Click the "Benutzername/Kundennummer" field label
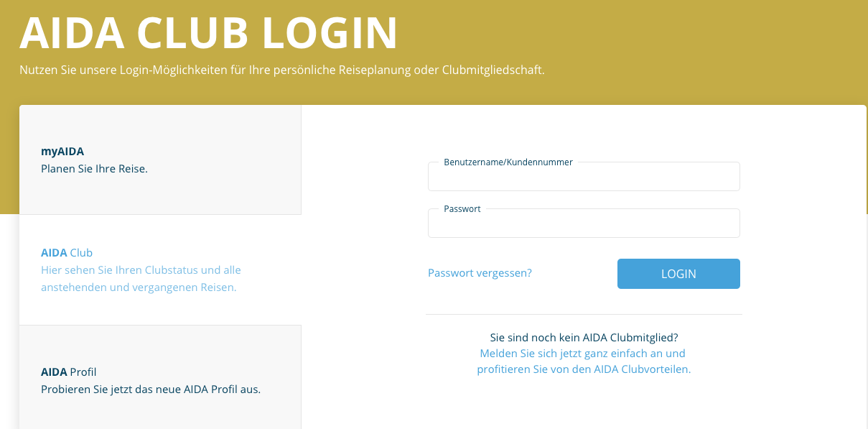868x429 pixels. click(x=508, y=162)
